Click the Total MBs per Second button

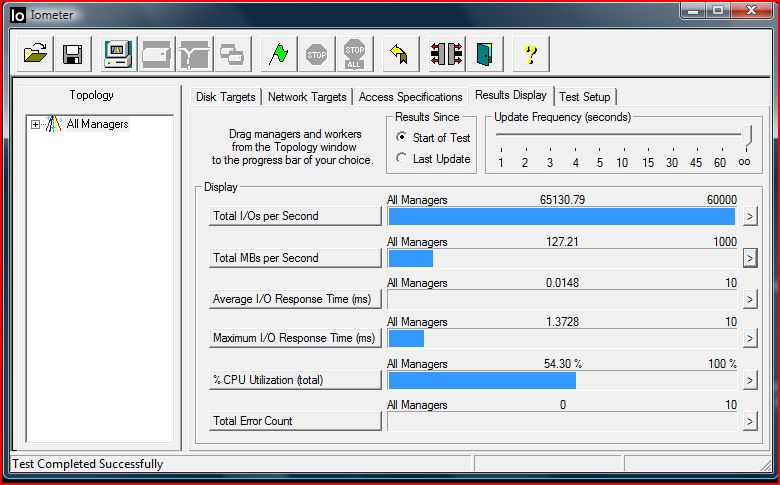295,258
